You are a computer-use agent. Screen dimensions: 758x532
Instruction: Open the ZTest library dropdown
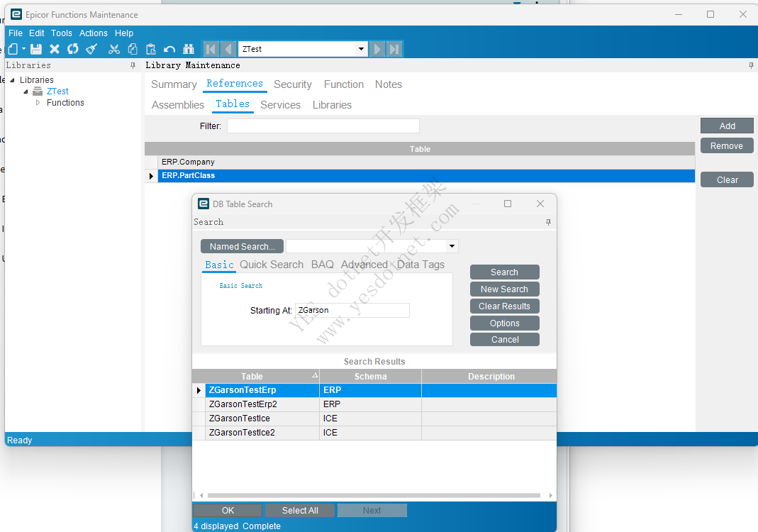[361, 49]
